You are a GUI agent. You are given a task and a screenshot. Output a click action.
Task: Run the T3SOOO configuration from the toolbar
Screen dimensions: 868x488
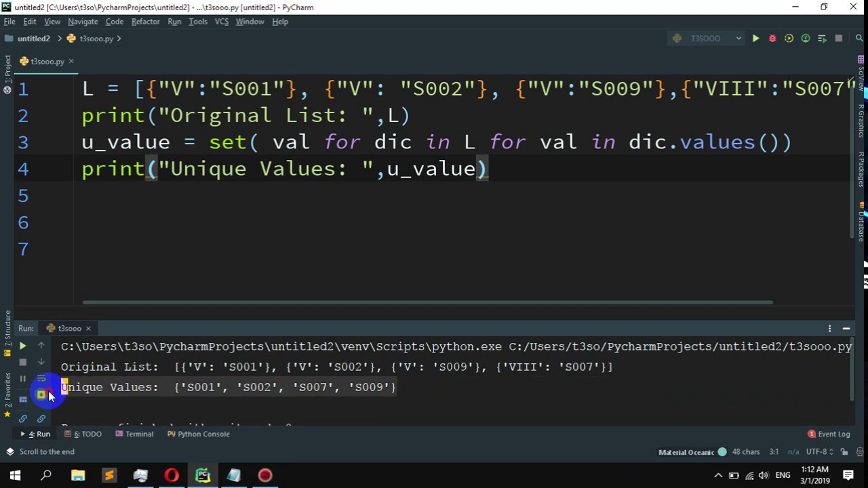pos(755,39)
